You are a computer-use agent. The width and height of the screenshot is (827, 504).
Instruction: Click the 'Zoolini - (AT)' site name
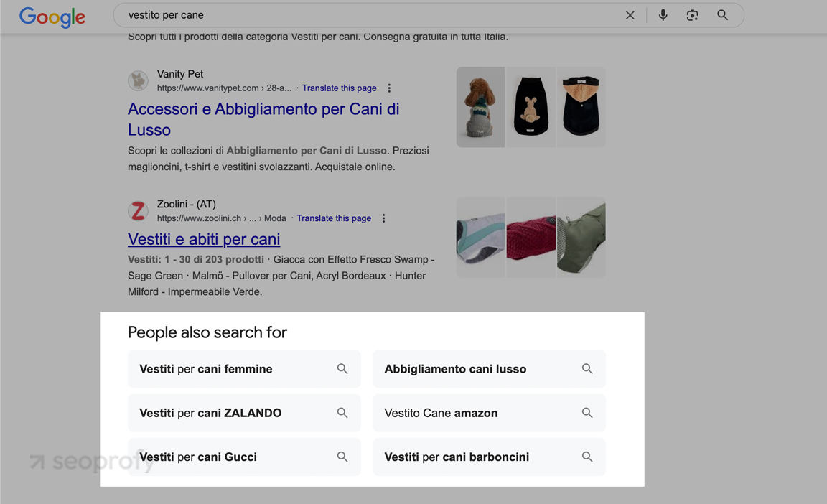click(186, 204)
